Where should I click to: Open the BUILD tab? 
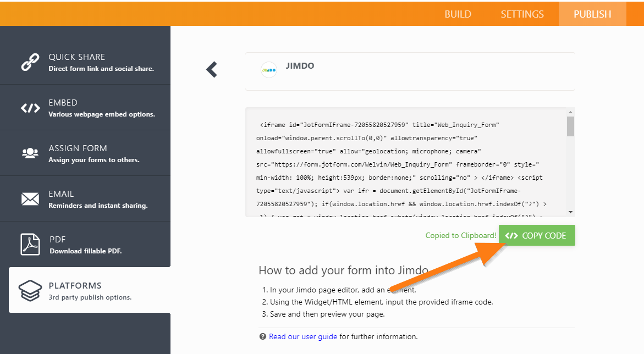pos(458,14)
